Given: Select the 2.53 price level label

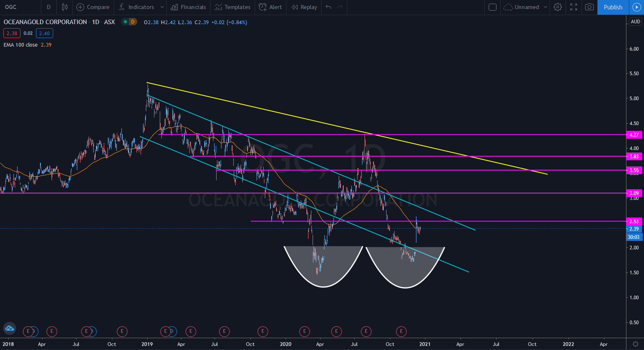Looking at the screenshot, I should [x=634, y=222].
